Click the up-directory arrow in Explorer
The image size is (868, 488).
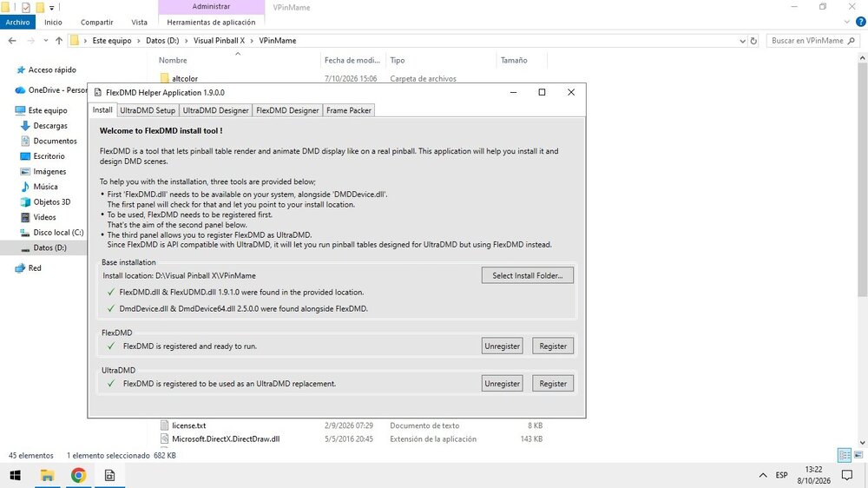(59, 41)
